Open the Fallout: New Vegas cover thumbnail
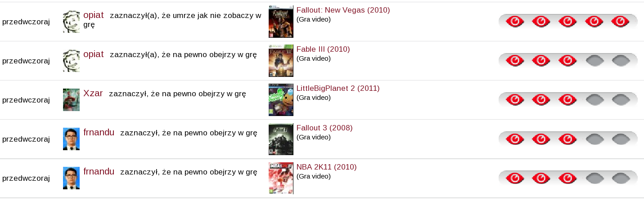 click(x=281, y=22)
